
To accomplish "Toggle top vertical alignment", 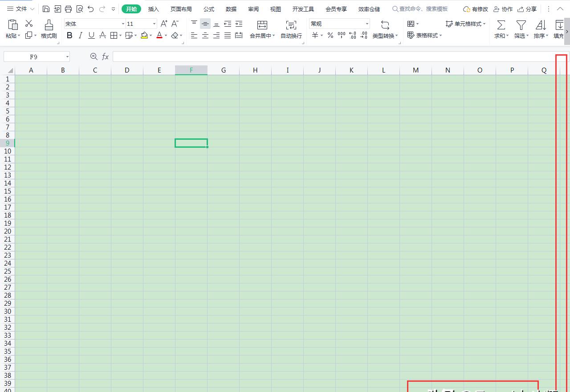I will coord(194,24).
